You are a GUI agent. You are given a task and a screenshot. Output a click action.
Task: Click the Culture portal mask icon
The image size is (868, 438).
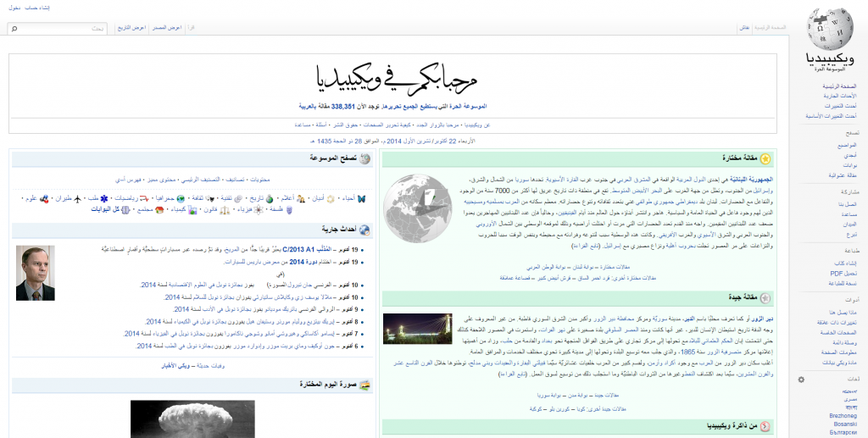point(211,198)
